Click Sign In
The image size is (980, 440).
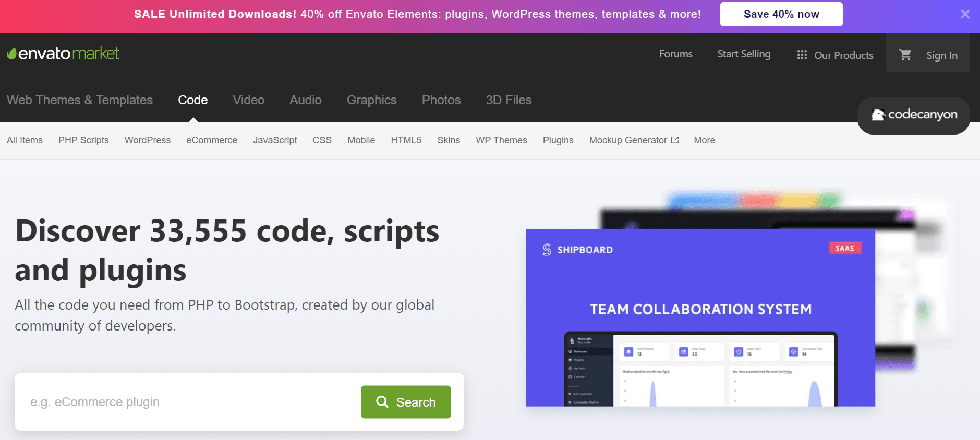[942, 55]
